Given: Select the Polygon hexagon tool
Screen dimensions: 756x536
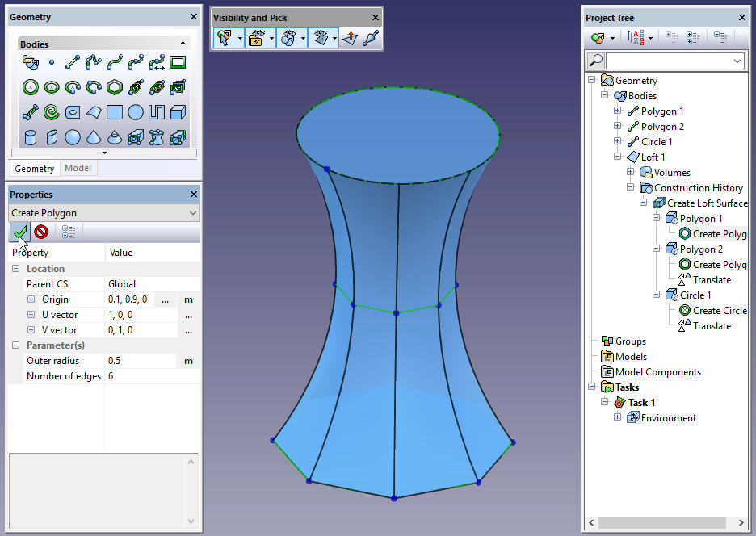Looking at the screenshot, I should 115,87.
